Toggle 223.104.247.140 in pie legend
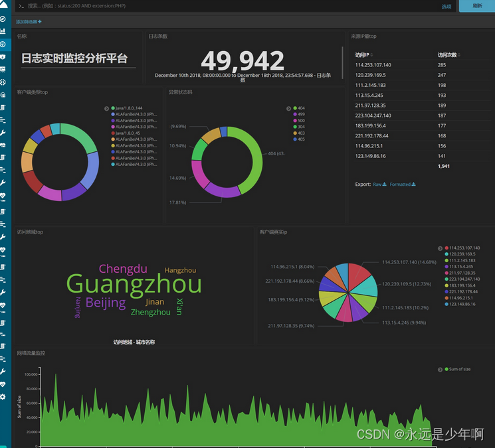Image resolution: width=495 pixels, height=448 pixels. click(462, 279)
